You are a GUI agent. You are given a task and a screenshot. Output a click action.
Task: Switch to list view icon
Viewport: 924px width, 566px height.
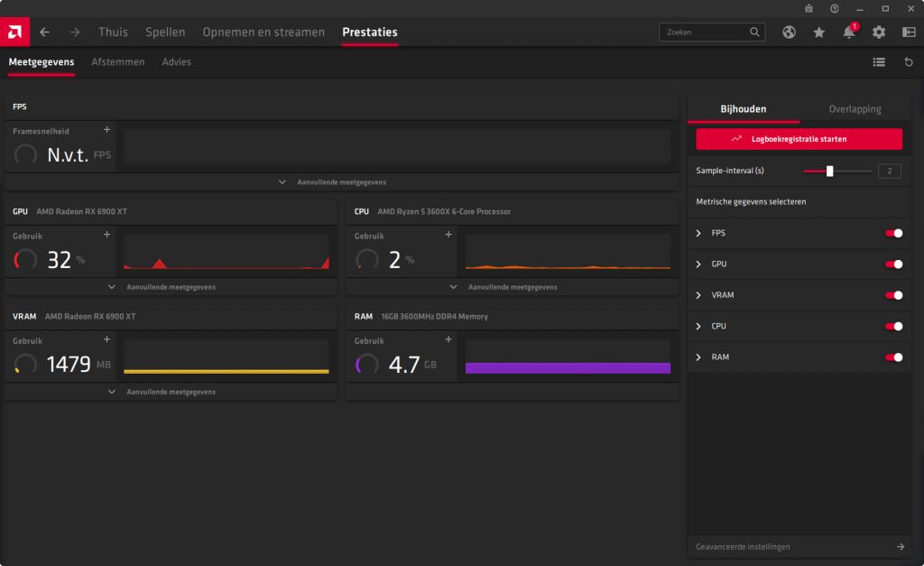tap(879, 62)
